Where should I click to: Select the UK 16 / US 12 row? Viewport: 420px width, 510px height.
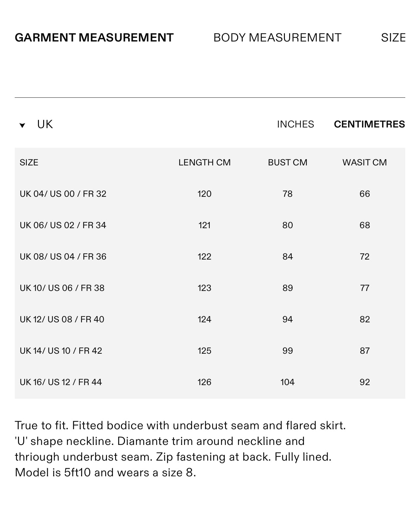(x=61, y=382)
